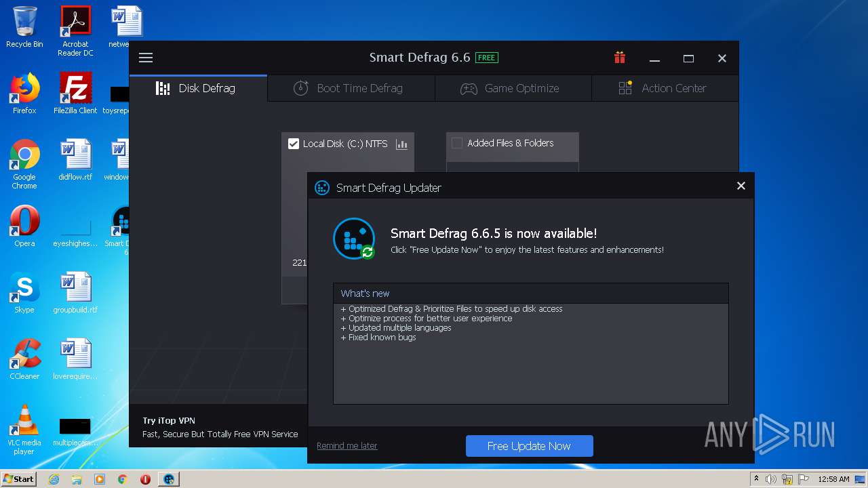868x488 pixels.
Task: Select the 'Fixed known bugs' line
Action: coord(378,338)
